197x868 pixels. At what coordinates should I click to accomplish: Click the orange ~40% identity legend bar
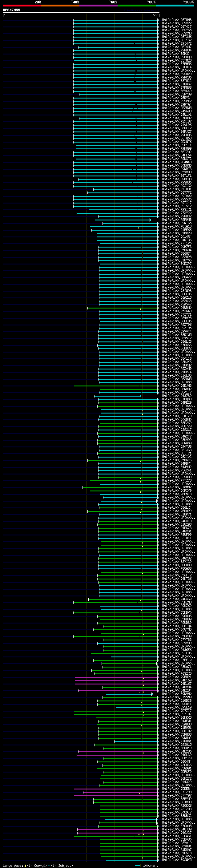pyautogui.click(x=60, y=6)
